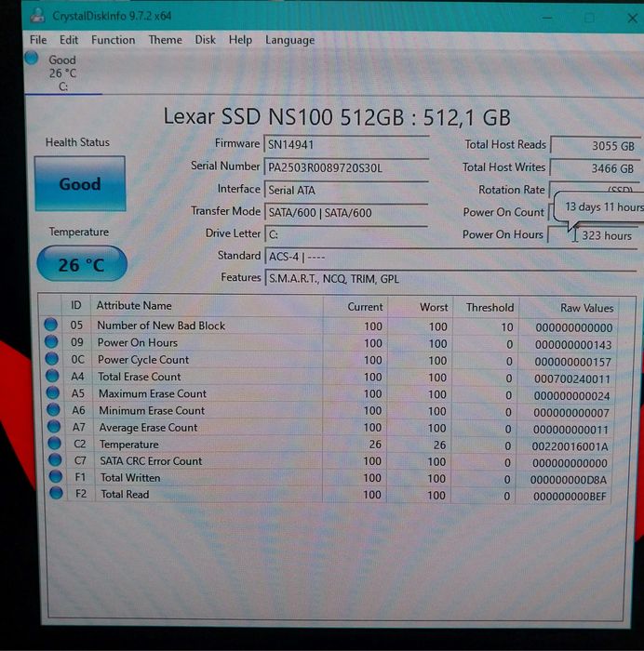Screen dimensions: 644x651
Task: Select the C: drive tab with Good status
Action: 62,73
